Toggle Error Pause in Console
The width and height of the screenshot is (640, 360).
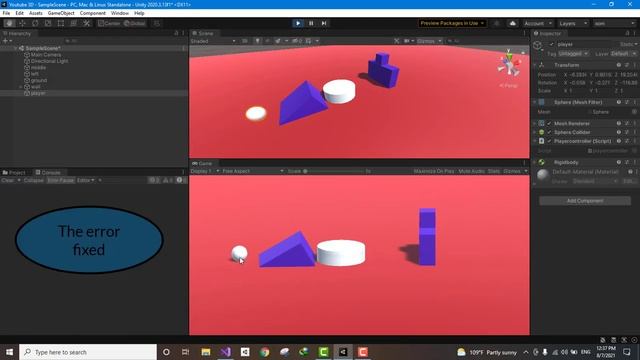tap(60, 180)
